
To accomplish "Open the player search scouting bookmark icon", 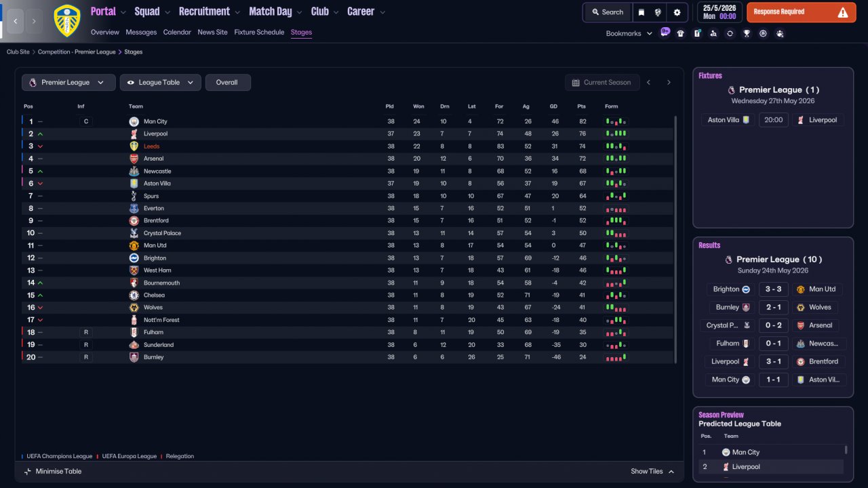I will point(713,33).
